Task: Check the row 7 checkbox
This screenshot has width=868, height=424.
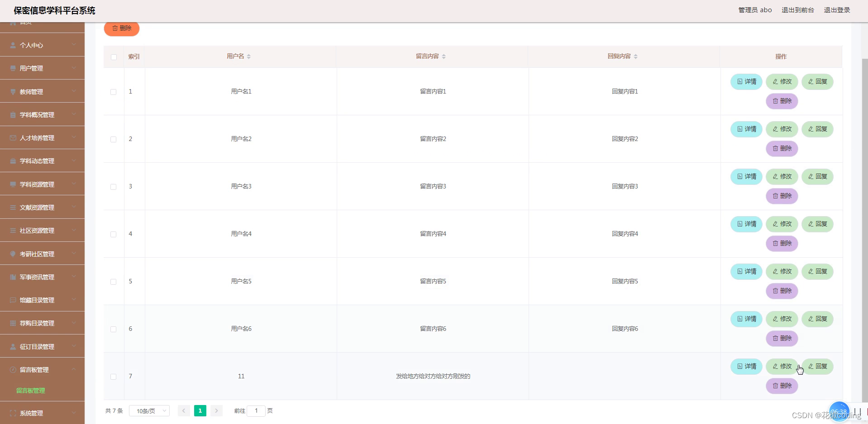Action: click(114, 377)
